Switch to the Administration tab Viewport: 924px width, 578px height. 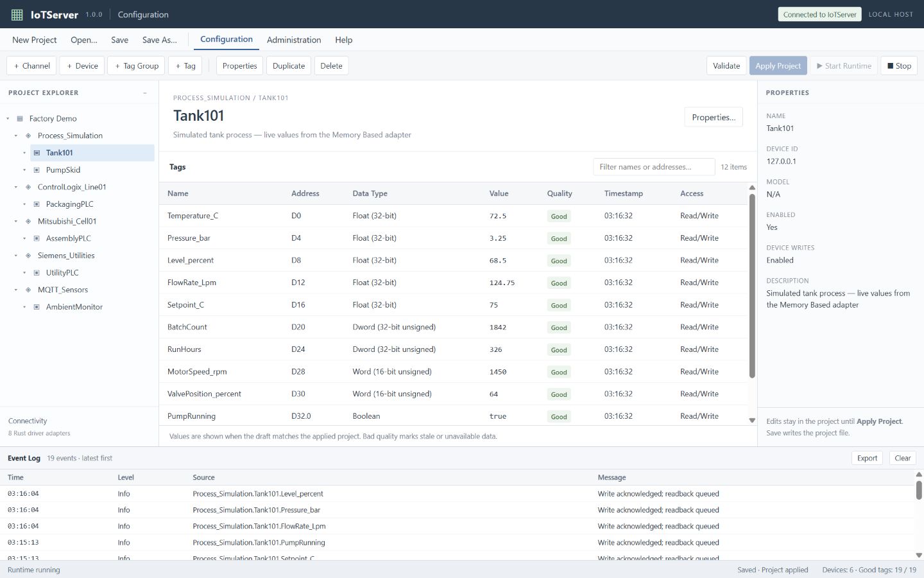point(294,40)
